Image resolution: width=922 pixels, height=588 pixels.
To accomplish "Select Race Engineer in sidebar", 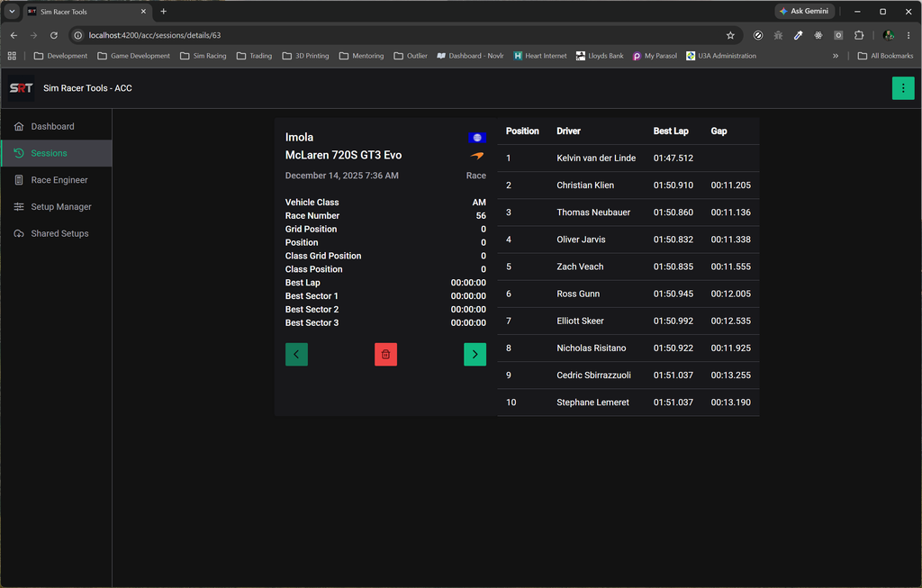I will point(57,180).
